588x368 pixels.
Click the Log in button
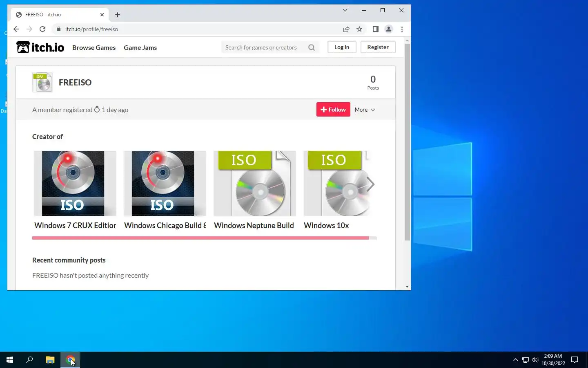(342, 47)
